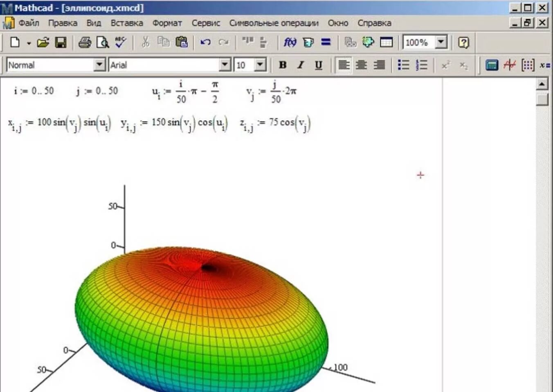Open the Окно menu
This screenshot has width=553, height=392.
click(338, 23)
